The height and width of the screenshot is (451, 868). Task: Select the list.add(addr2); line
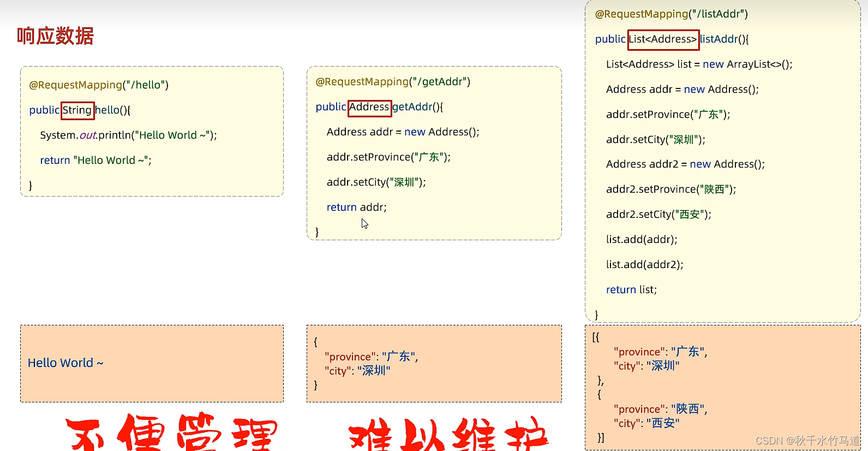[644, 264]
